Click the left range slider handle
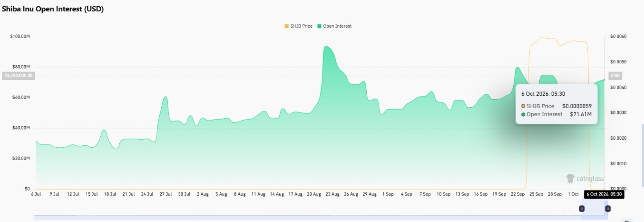Screen dimensions: 644x222 click(581, 209)
